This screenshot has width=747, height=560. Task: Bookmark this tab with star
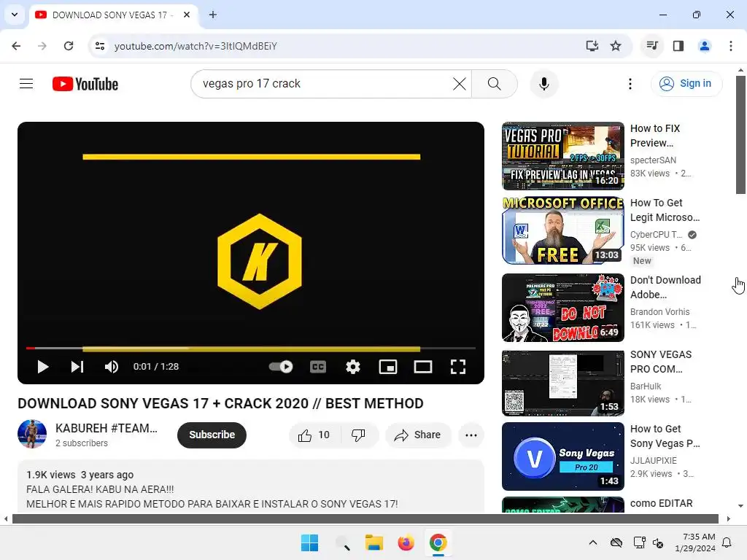(616, 46)
